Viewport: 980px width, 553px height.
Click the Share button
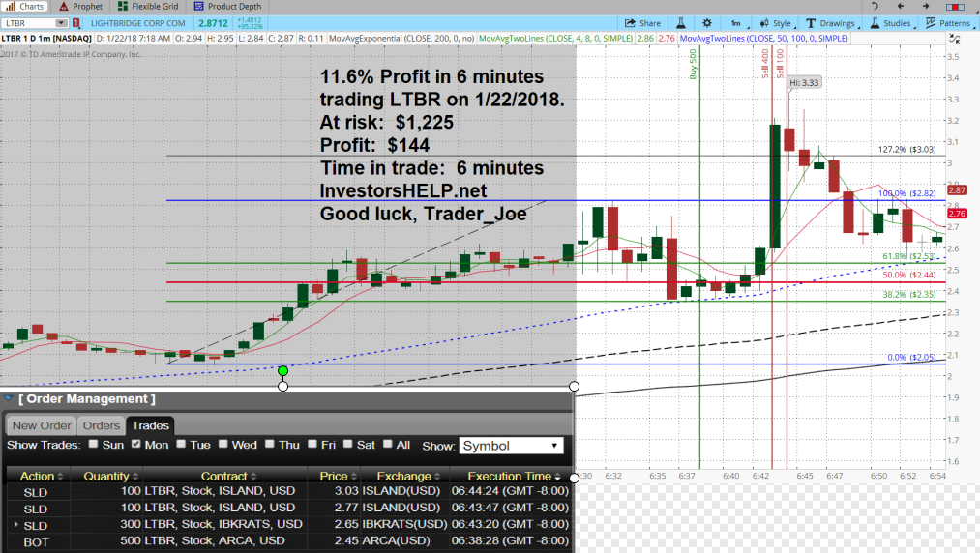642,23
